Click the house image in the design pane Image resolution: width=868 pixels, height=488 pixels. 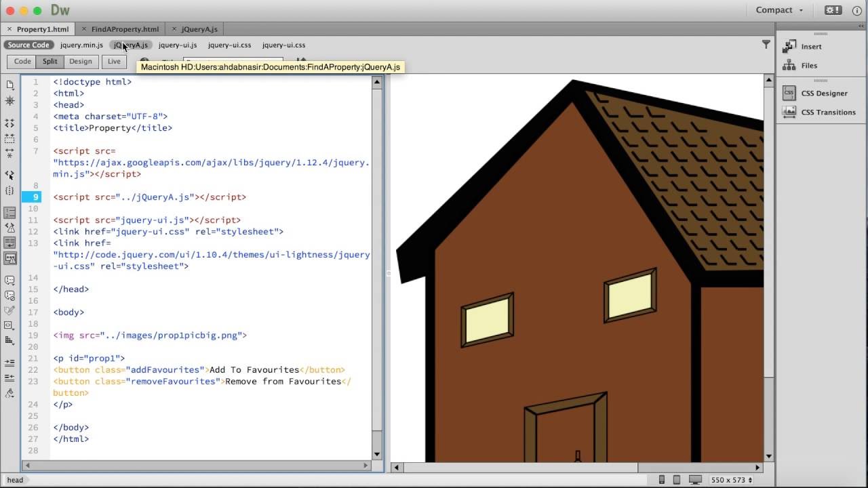coord(580,270)
